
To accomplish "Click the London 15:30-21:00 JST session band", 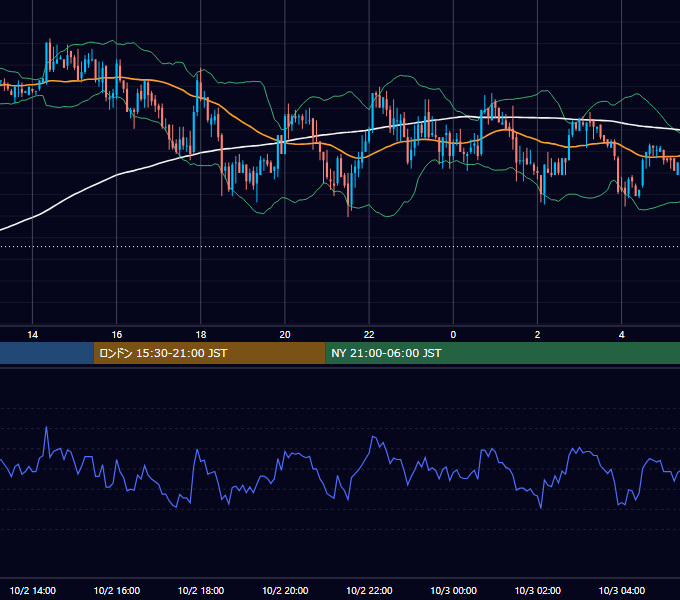I will (209, 353).
